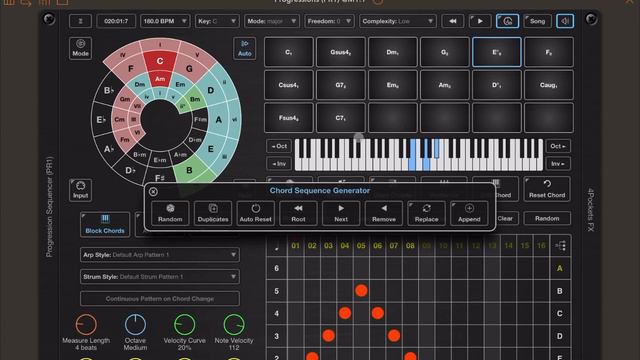
Task: Close the Chord Sequence Generator popup
Action: point(153,191)
